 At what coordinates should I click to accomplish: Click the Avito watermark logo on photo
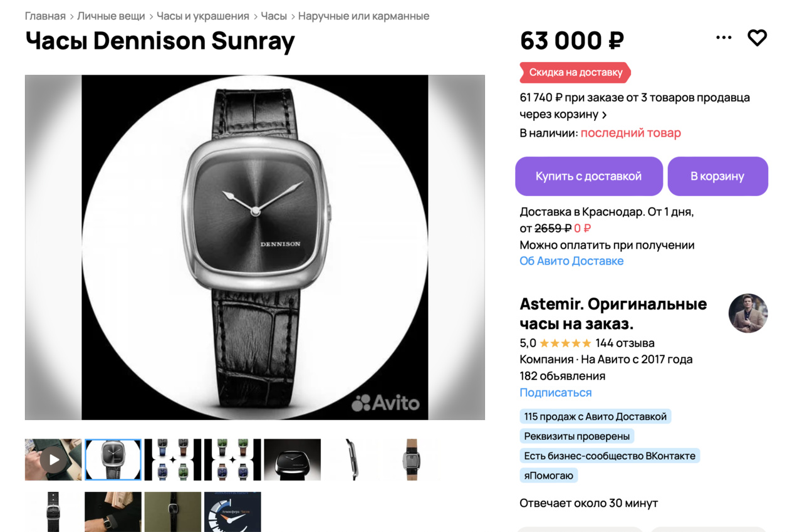[385, 403]
